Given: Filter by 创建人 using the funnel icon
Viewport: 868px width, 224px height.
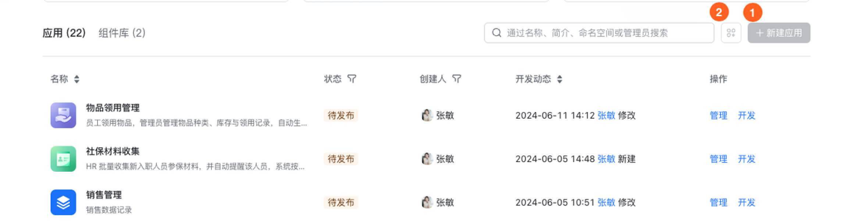Looking at the screenshot, I should [x=456, y=79].
